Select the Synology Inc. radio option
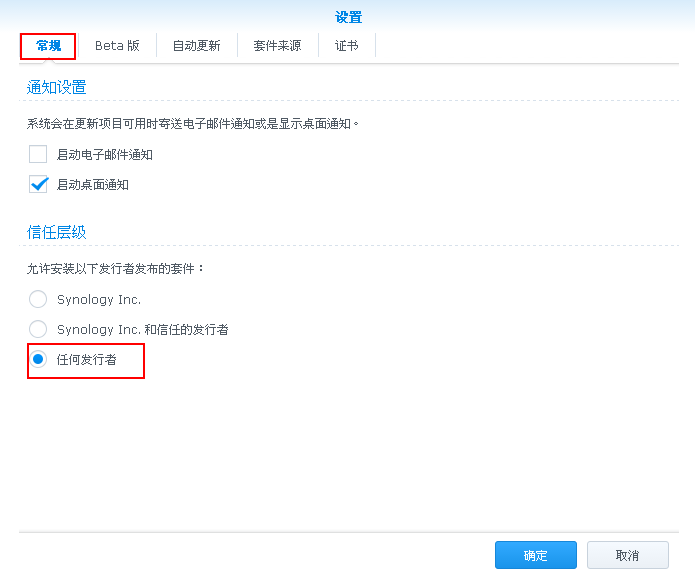 coord(38,299)
